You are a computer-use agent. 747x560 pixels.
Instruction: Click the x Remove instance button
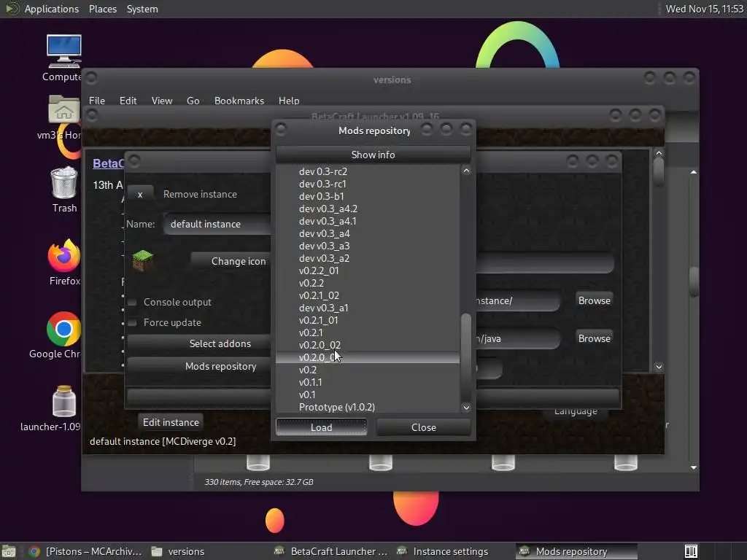(140, 194)
